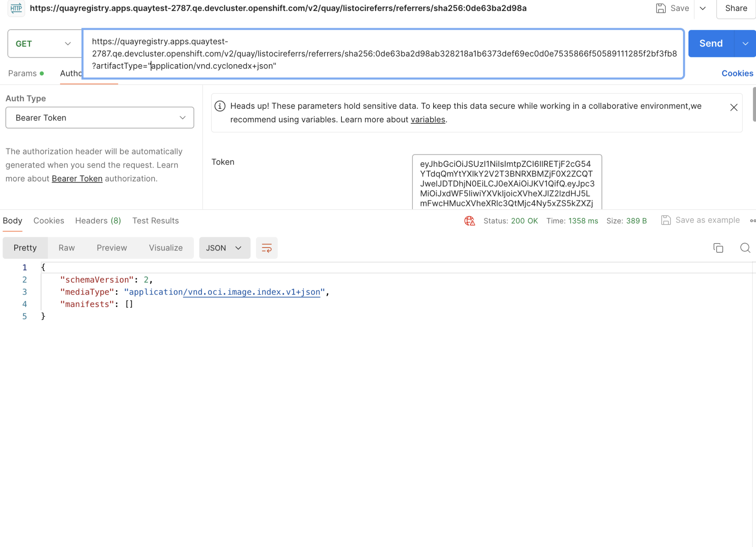Open search in response body

pos(745,248)
